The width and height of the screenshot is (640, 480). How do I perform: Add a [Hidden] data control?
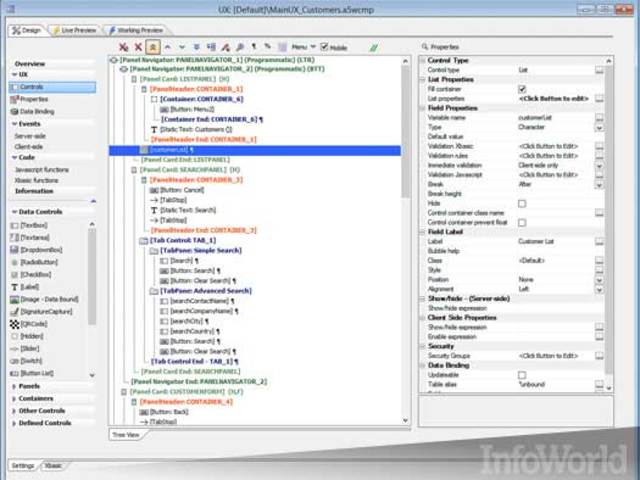(x=27, y=336)
